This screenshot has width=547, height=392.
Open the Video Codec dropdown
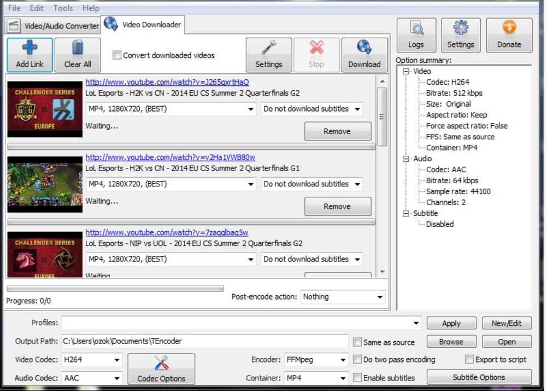coord(116,360)
